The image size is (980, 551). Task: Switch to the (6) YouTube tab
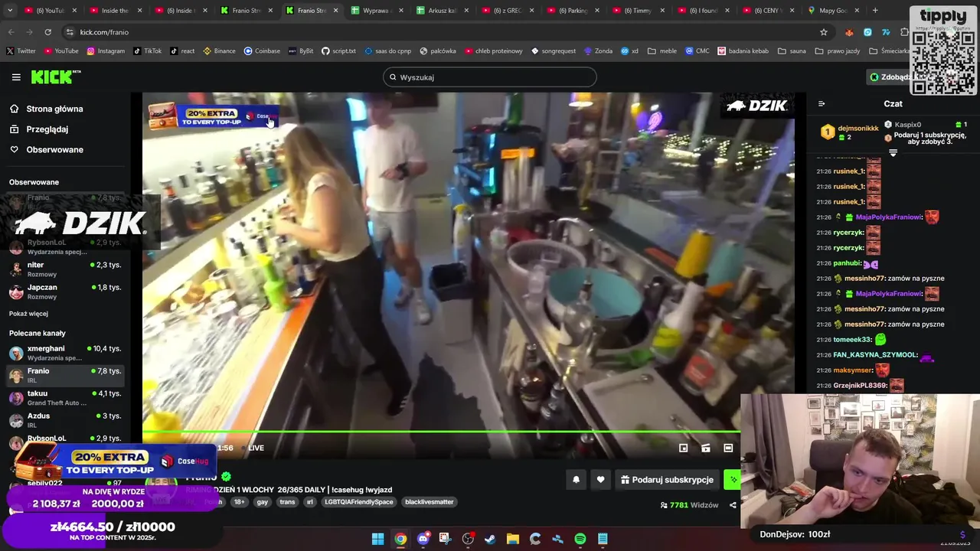[x=52, y=11]
